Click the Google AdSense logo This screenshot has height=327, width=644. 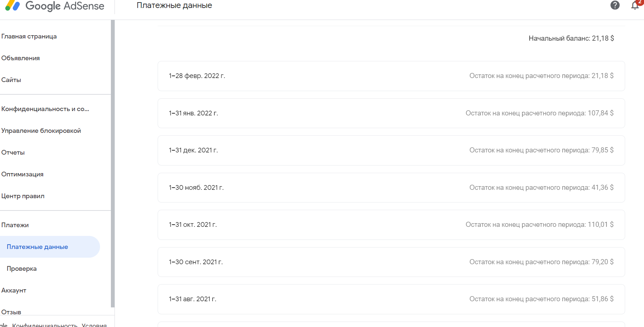pyautogui.click(x=54, y=6)
